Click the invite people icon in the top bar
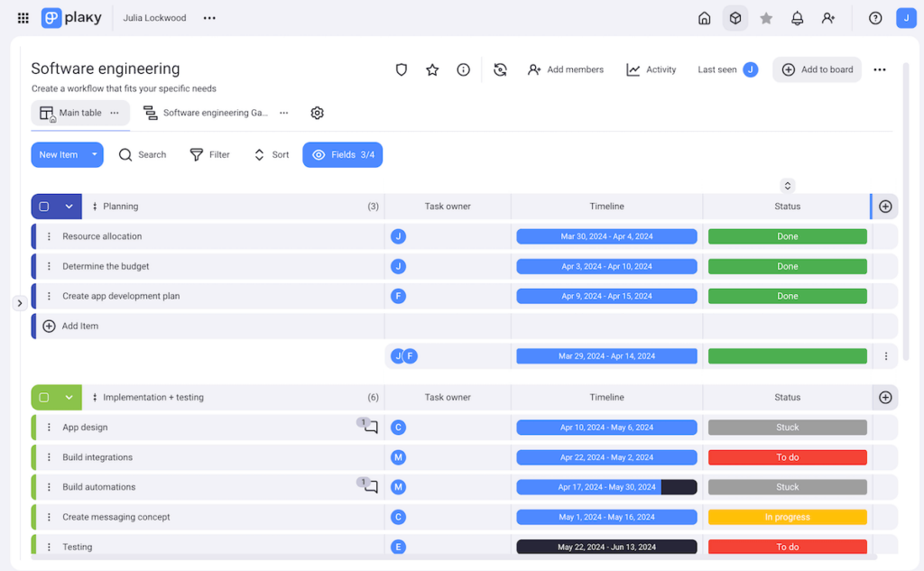The image size is (924, 571). [828, 17]
